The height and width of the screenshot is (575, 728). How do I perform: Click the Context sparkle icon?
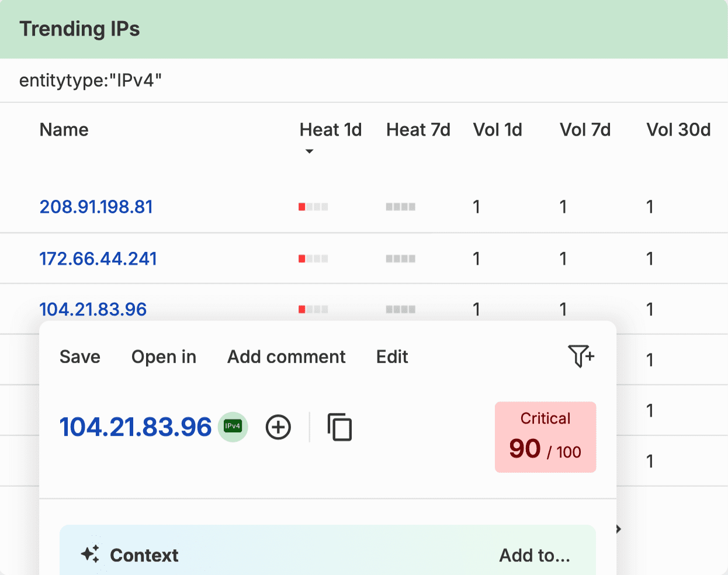(x=90, y=554)
